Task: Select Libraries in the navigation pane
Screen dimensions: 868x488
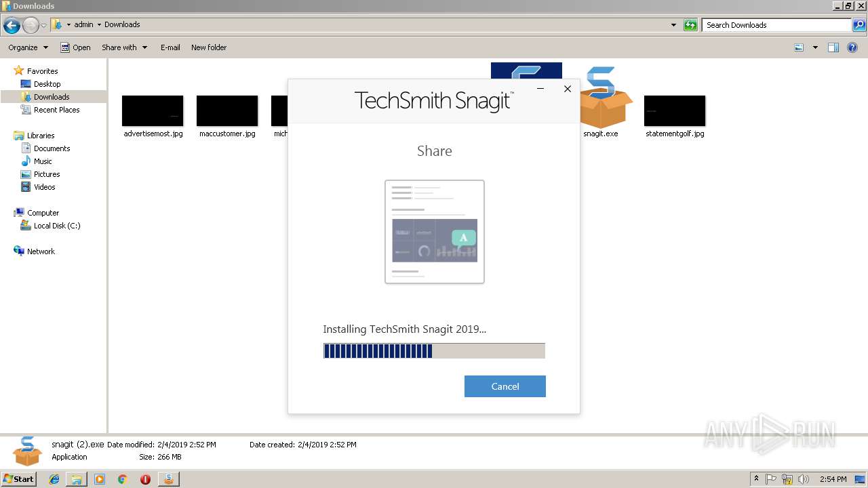Action: [x=41, y=136]
